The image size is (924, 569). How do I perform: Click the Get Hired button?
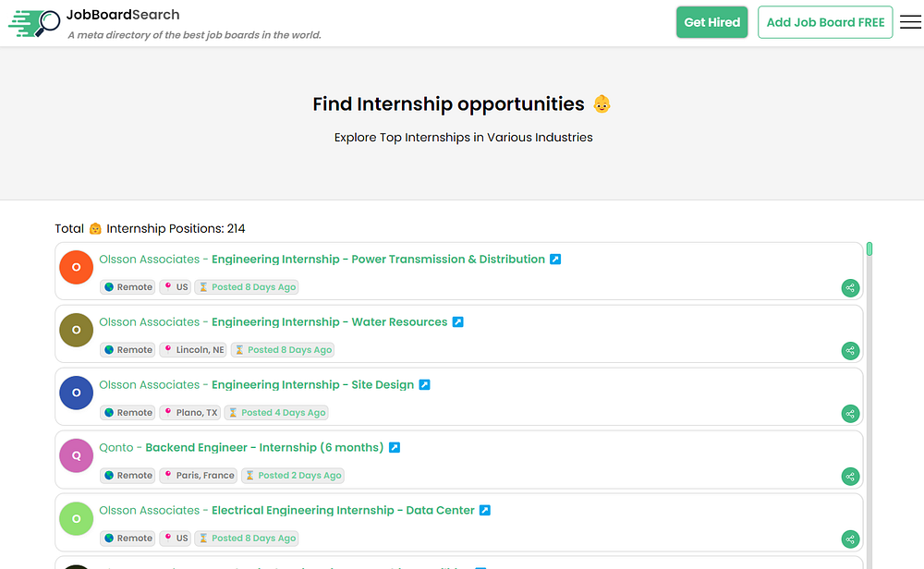click(x=711, y=22)
